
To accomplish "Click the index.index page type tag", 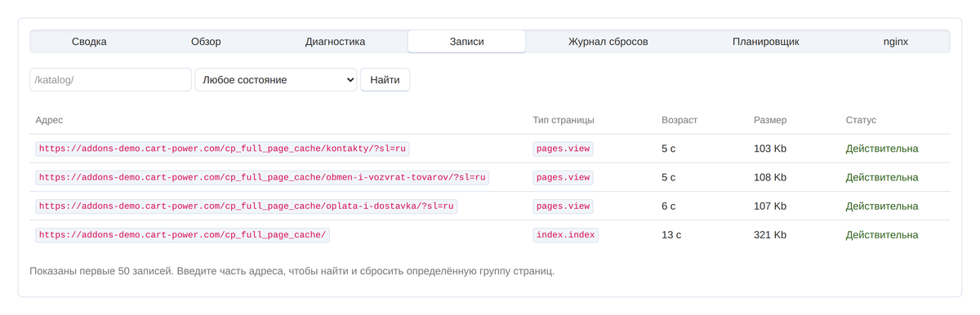I will 565,235.
